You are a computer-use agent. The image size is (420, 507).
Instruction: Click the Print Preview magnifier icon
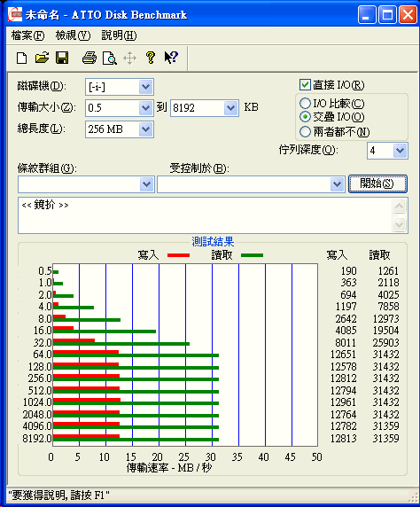click(x=109, y=58)
